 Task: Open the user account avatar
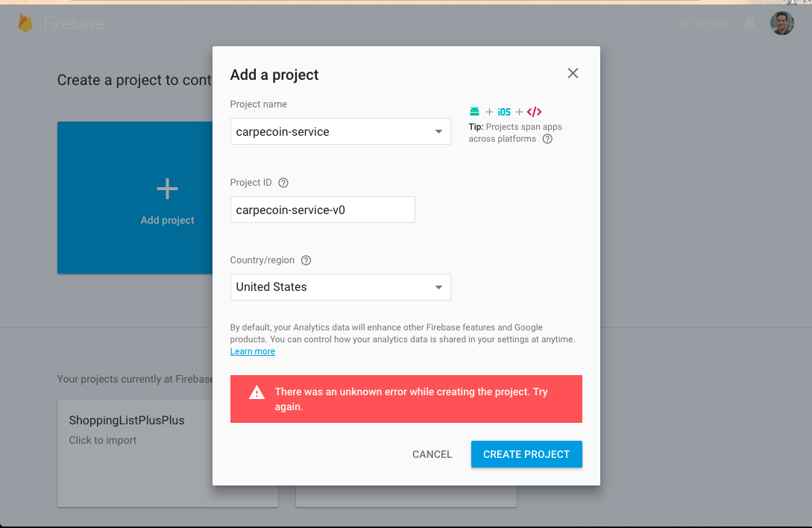coord(781,23)
